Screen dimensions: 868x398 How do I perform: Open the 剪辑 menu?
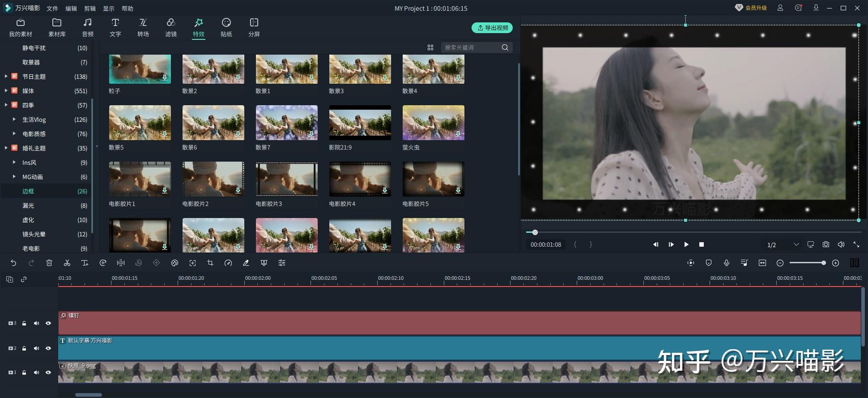(x=90, y=9)
